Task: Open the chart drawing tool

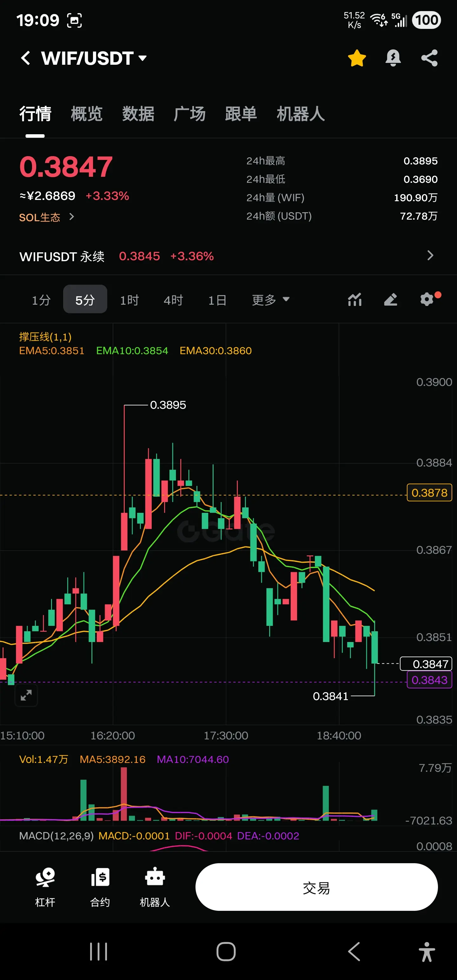Action: point(390,299)
